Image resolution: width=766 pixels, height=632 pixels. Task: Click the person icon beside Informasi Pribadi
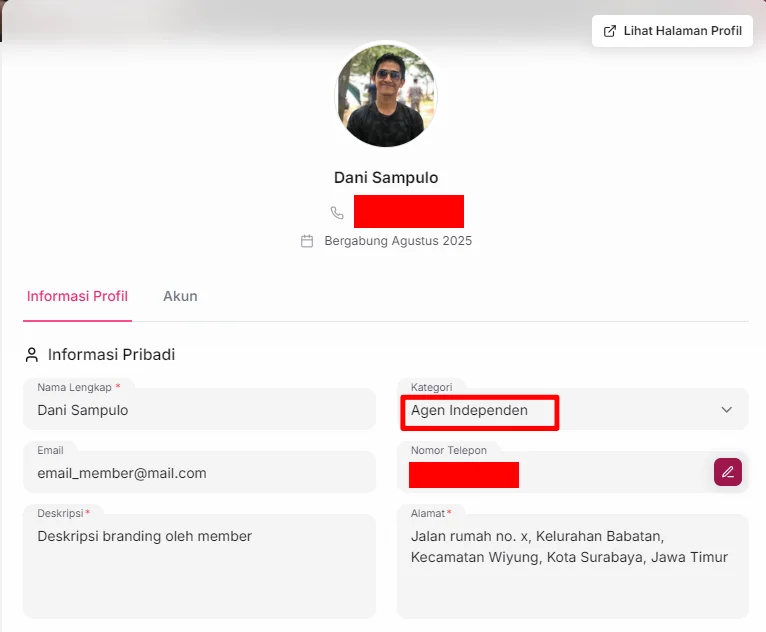point(32,355)
